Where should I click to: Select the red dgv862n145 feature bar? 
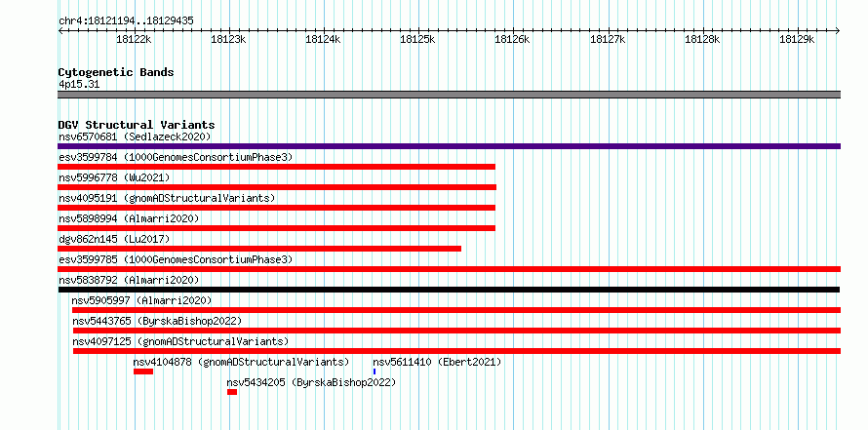tap(259, 249)
